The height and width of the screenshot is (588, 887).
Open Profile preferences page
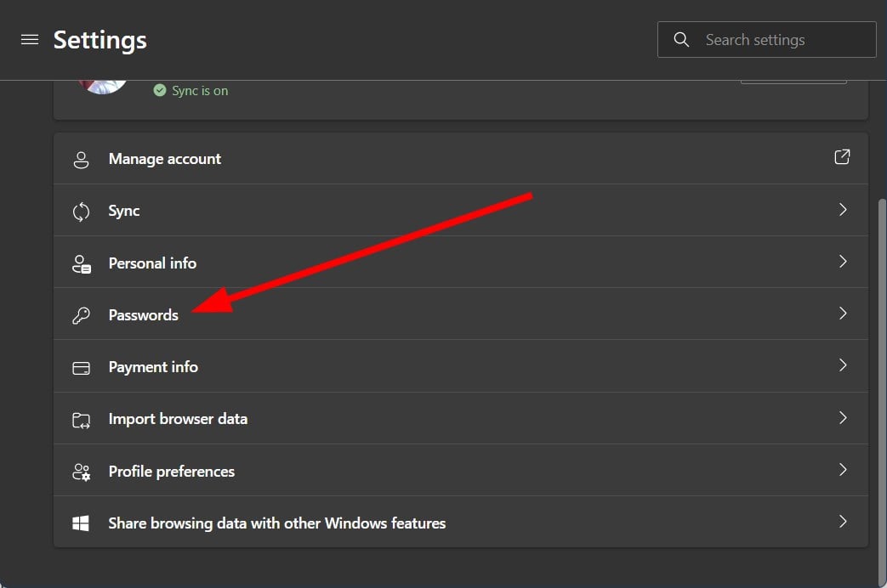171,472
